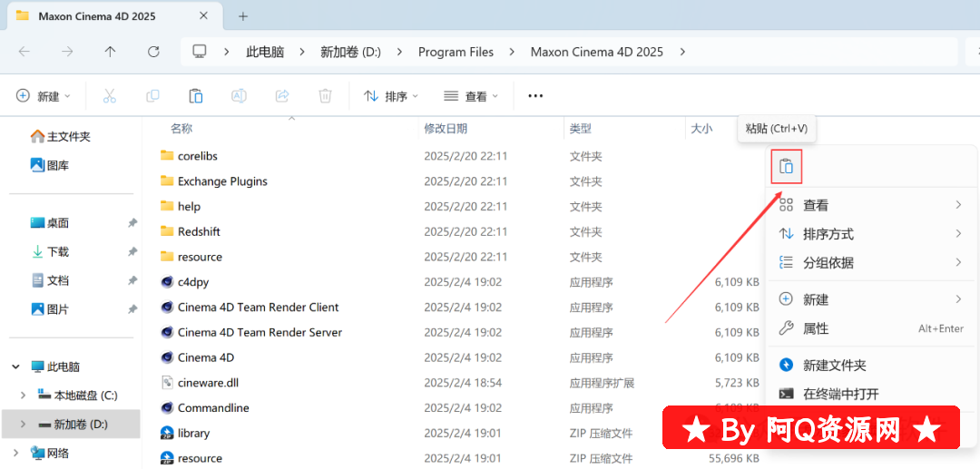This screenshot has width=980, height=469.
Task: Open 主文件夹 in the sidebar
Action: coord(61,137)
